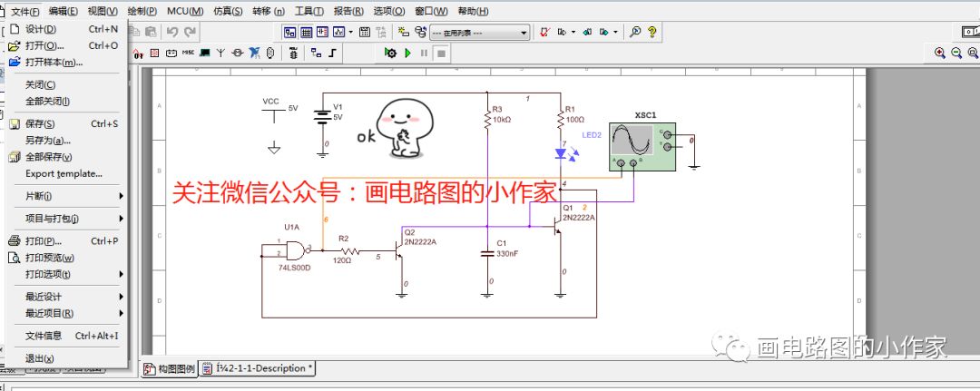
Task: Select the LED2 diode symbol
Action: tap(566, 152)
